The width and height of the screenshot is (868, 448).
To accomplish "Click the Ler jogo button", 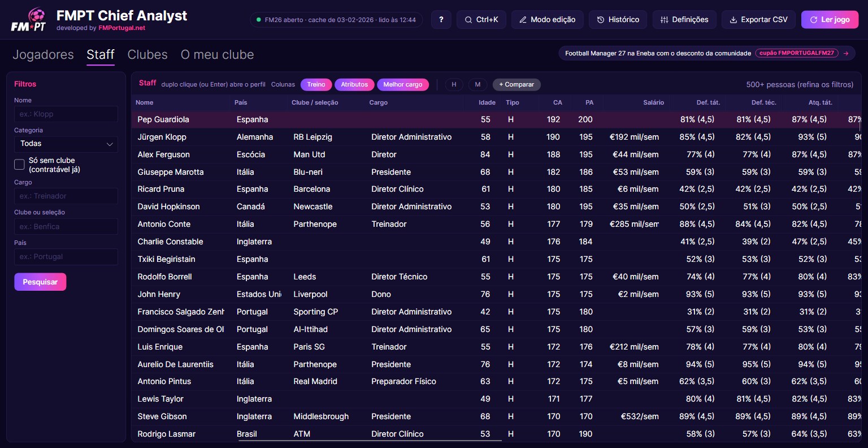I will 830,19.
